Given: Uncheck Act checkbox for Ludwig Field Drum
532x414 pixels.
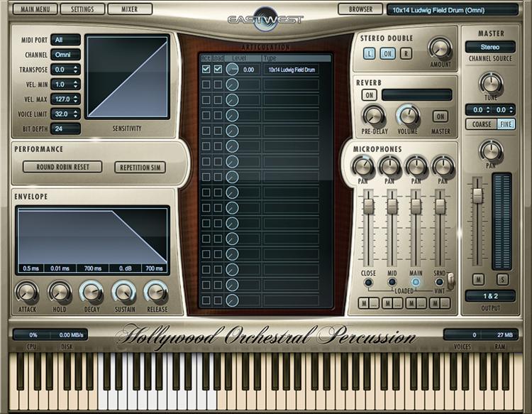Looking at the screenshot, I should pos(206,70).
